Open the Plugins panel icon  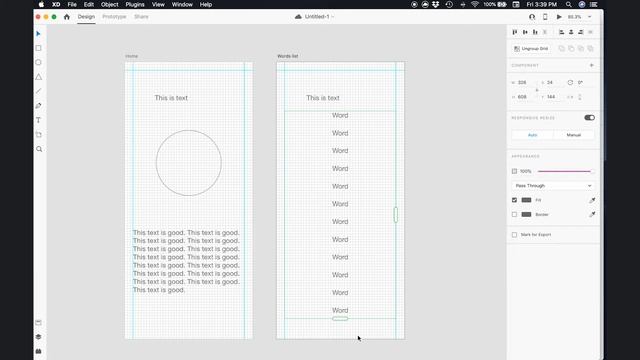pos(38,351)
